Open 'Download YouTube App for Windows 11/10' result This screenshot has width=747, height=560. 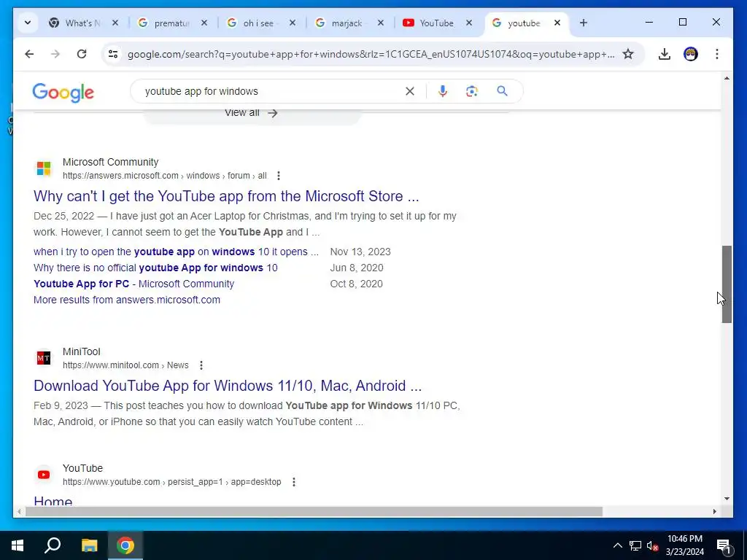(x=228, y=386)
